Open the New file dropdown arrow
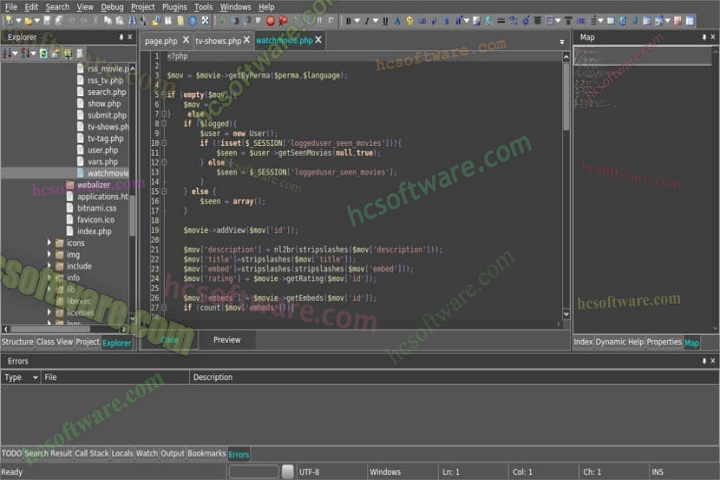 [18, 21]
